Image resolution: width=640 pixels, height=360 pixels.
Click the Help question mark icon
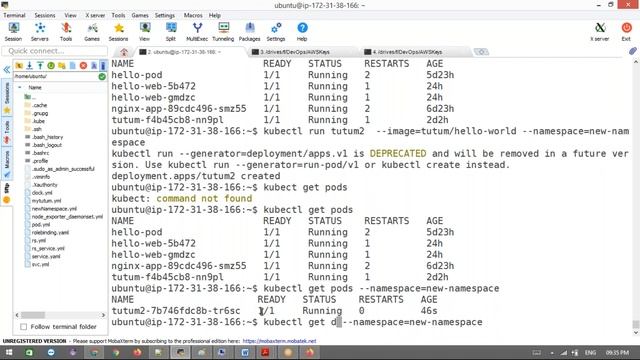(x=302, y=32)
